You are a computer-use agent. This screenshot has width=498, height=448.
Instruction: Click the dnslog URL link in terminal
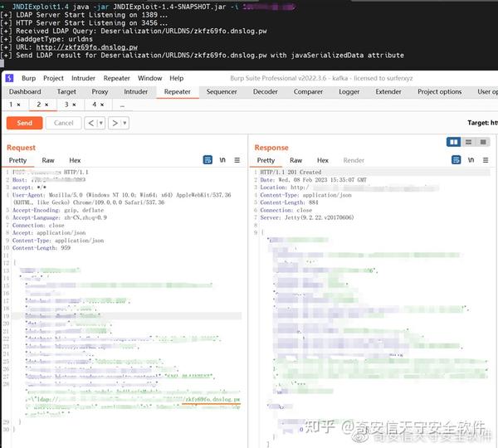(86, 47)
